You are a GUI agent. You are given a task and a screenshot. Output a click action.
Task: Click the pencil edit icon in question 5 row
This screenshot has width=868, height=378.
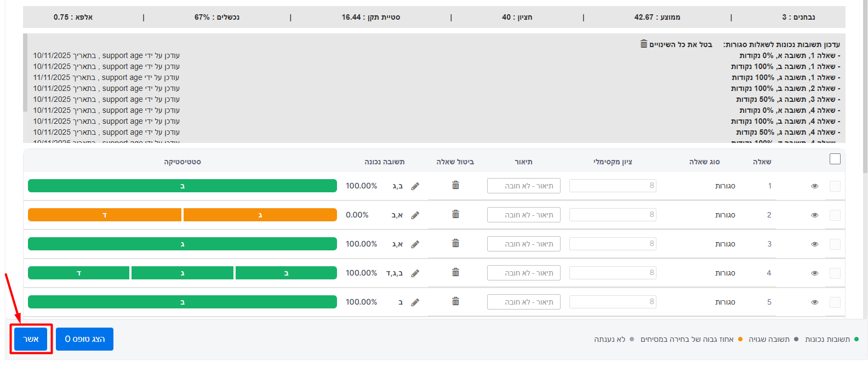click(415, 302)
